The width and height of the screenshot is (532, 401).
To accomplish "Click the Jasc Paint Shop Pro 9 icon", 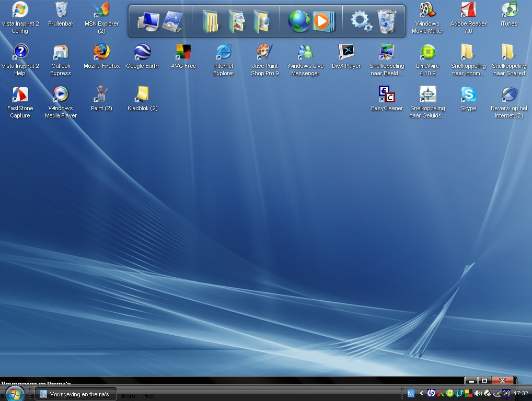I will pyautogui.click(x=264, y=52).
